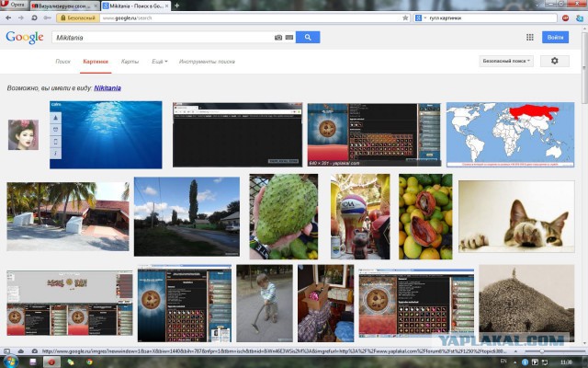588x368 pixels.
Task: Close the Mikitania search tab
Action: click(167, 6)
